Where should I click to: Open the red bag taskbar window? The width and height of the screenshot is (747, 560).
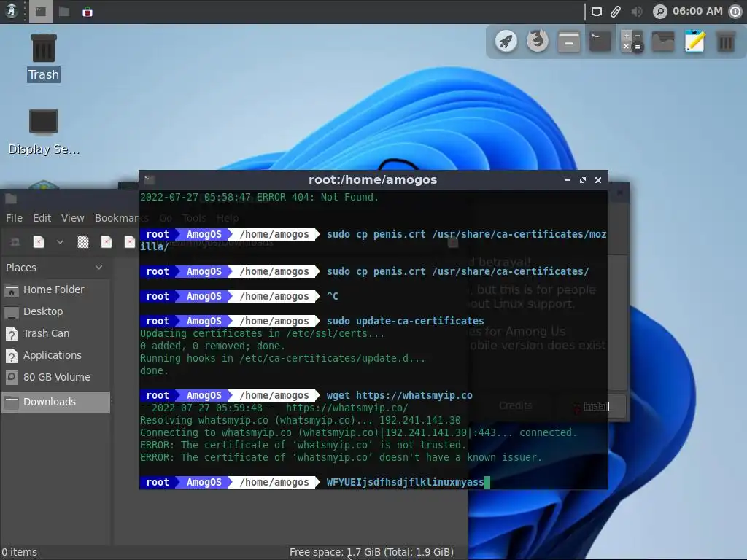click(x=88, y=12)
